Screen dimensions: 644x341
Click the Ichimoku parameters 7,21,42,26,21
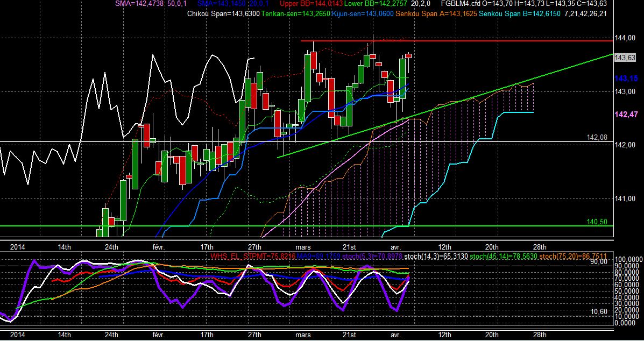[x=586, y=13]
